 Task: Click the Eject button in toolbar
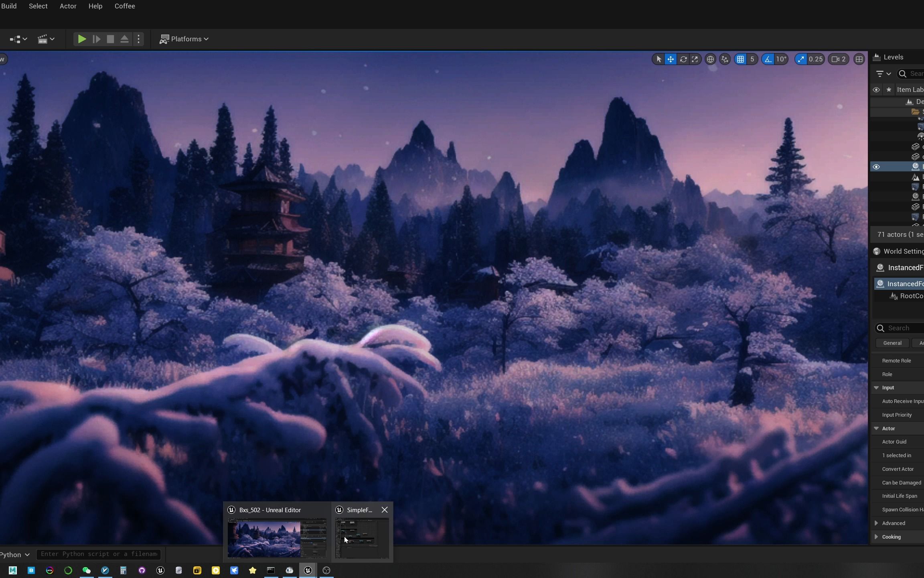(x=124, y=39)
